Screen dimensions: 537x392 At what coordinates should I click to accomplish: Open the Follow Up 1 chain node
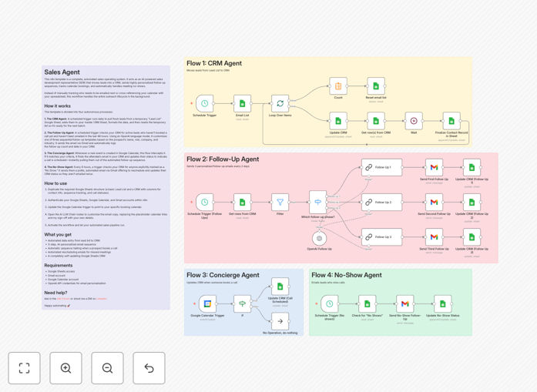[382, 167]
